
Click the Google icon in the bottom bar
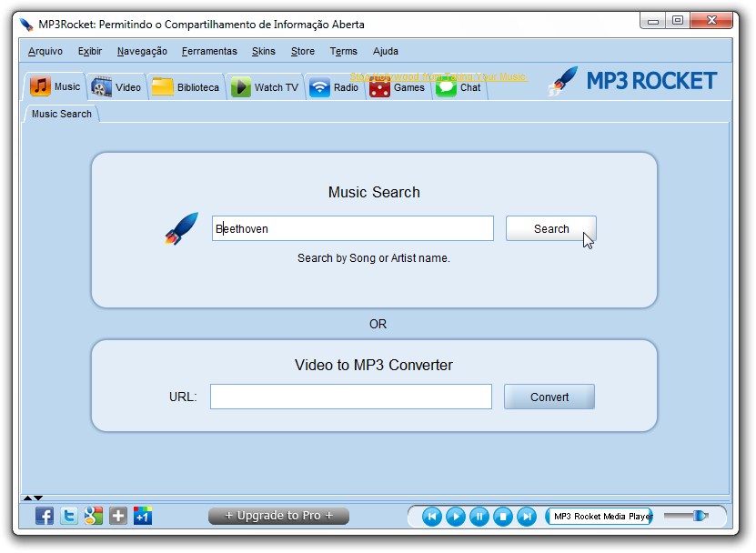(x=94, y=516)
